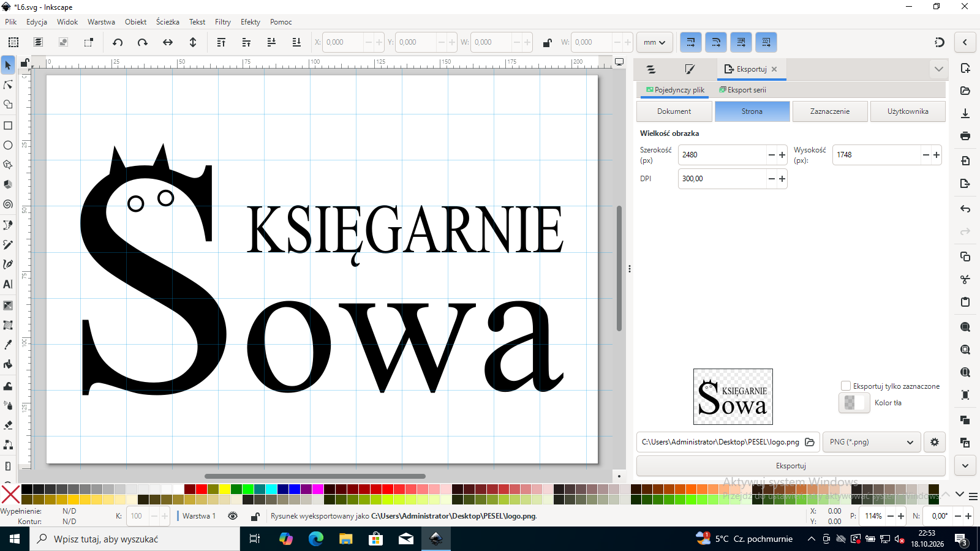This screenshot has height=551, width=980.
Task: Expand the right command bar chevron
Action: (965, 466)
